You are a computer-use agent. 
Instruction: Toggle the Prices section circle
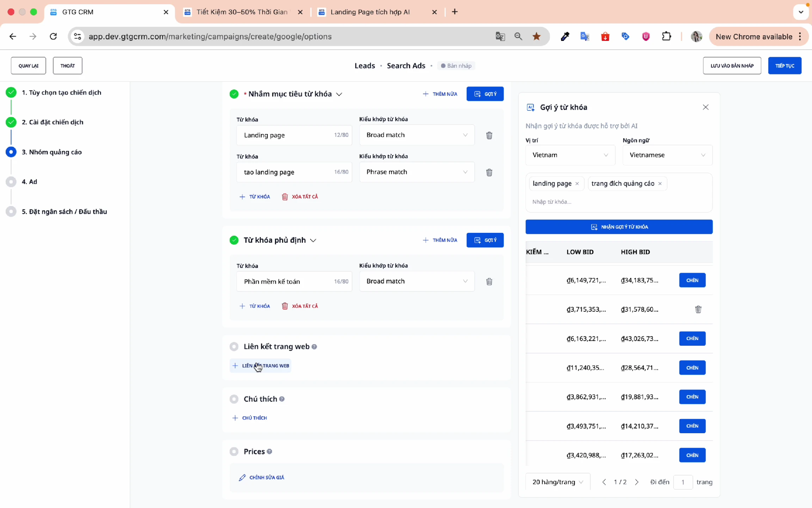coord(234,452)
